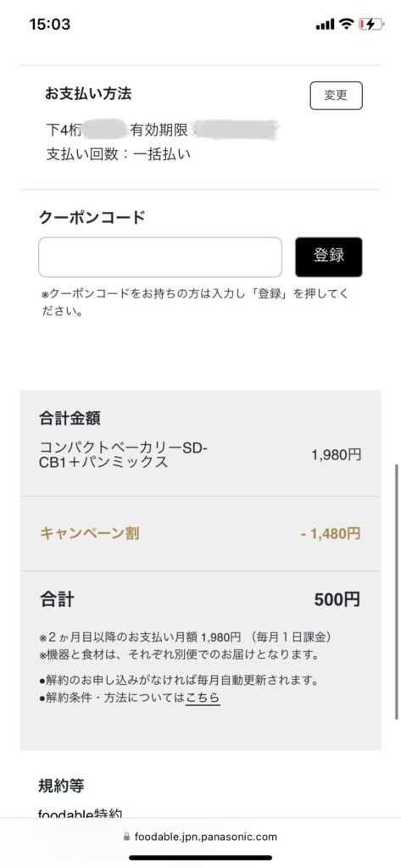Tap the foodable特約 terms entry
This screenshot has width=401, height=868.
81,813
